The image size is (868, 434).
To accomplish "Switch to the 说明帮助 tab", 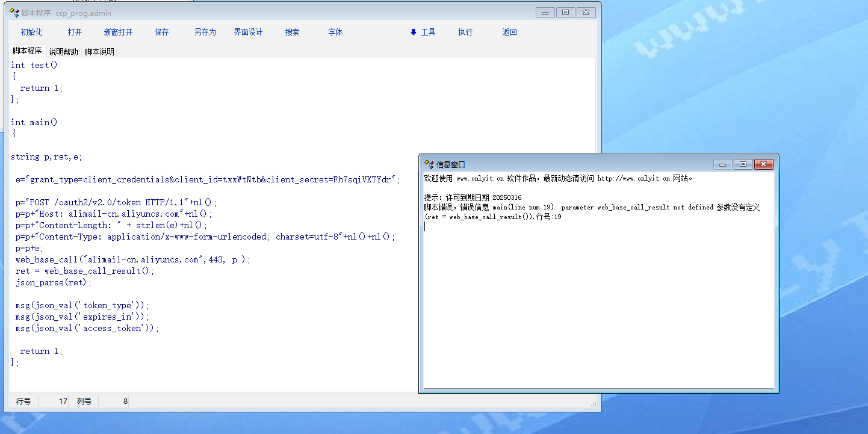I will (63, 52).
